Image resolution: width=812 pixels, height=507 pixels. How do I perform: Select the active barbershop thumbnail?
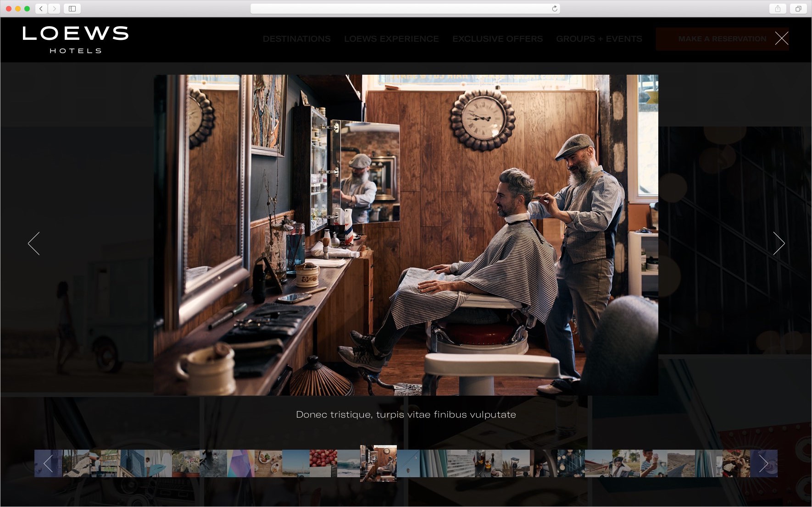point(378,463)
